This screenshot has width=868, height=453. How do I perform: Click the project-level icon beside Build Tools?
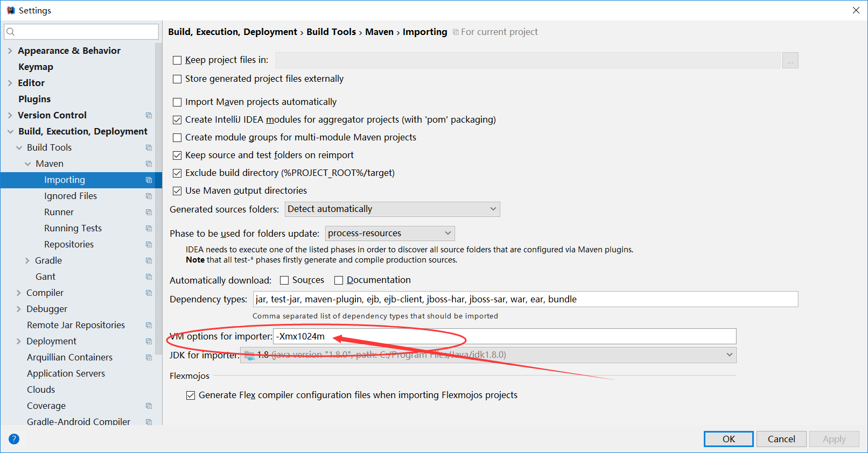(149, 147)
